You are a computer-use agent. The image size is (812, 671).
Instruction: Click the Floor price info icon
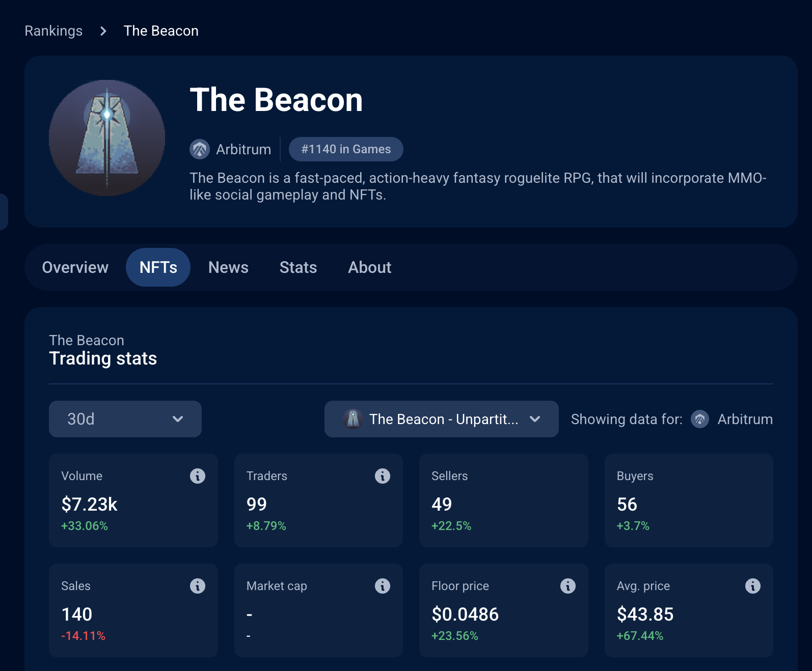click(568, 586)
